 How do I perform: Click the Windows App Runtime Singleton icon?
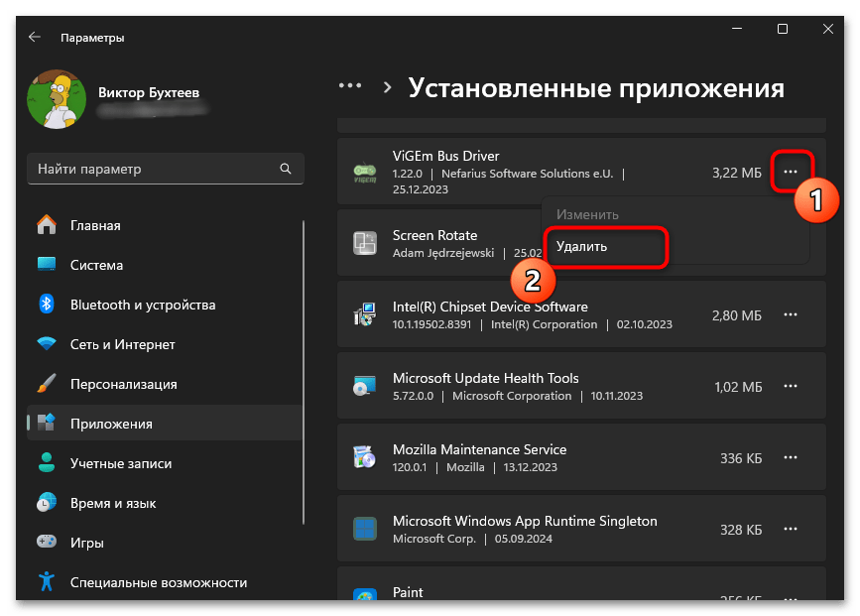click(365, 529)
